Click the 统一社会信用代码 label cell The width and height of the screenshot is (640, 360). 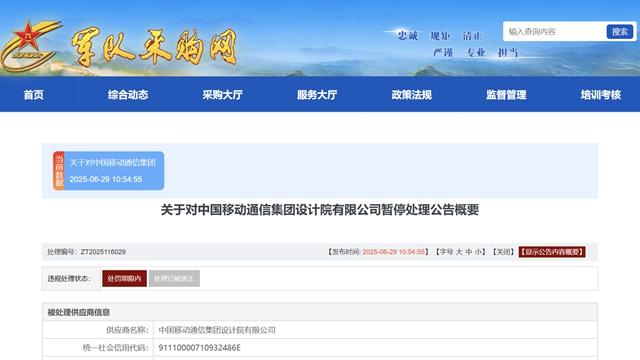coord(98,348)
